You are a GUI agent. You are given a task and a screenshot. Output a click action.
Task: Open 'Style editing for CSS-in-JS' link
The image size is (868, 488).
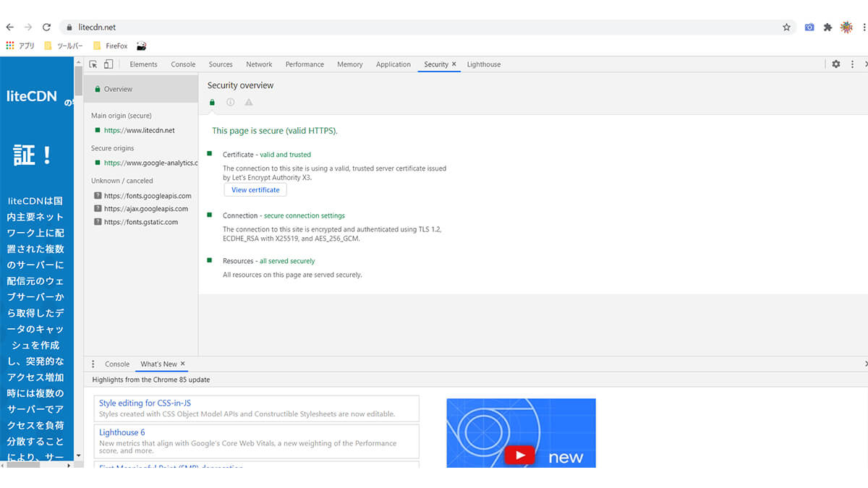click(145, 403)
